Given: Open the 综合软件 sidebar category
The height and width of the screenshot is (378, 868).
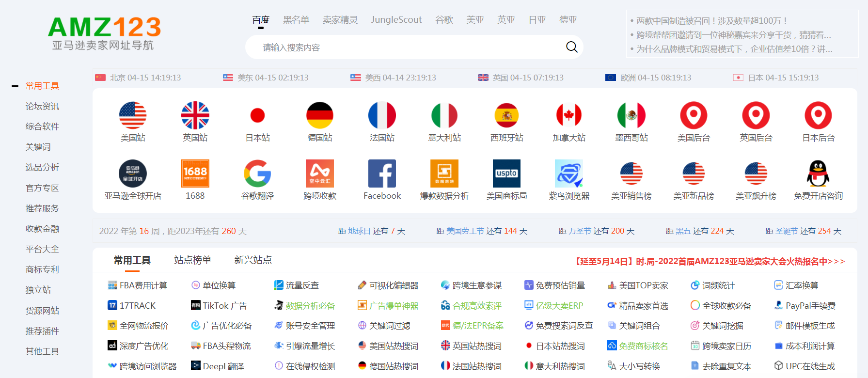Looking at the screenshot, I should click(42, 126).
